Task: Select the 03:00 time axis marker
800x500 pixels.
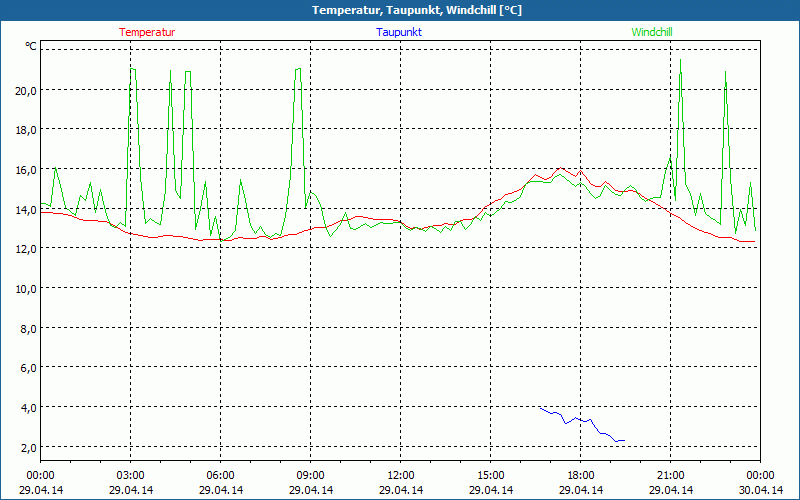Action: tap(131, 475)
